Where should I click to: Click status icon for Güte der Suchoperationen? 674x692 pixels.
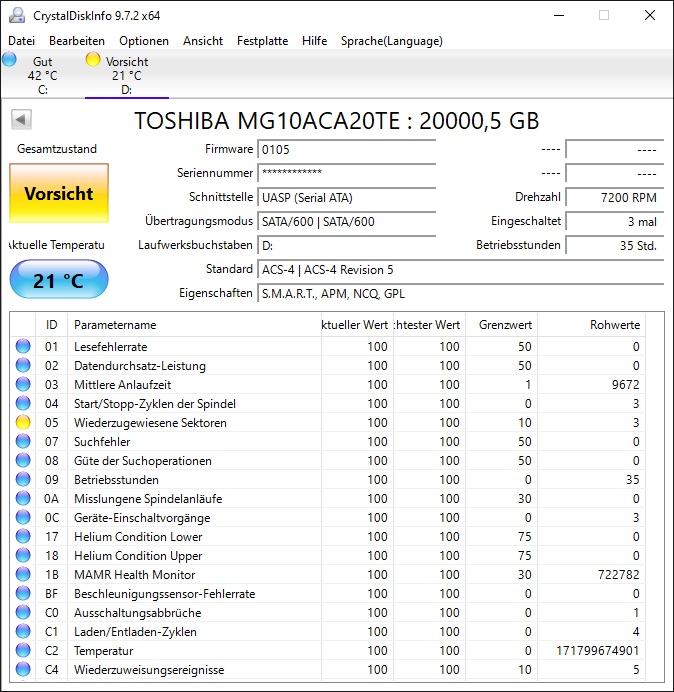23,460
